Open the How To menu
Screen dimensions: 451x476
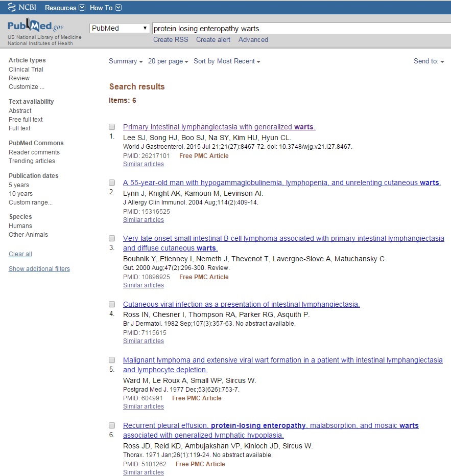point(106,8)
